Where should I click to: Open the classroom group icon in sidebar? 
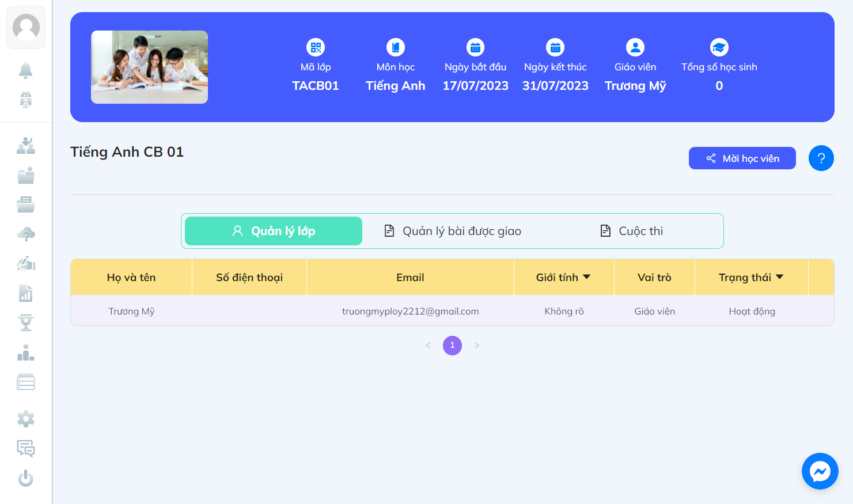(x=26, y=146)
